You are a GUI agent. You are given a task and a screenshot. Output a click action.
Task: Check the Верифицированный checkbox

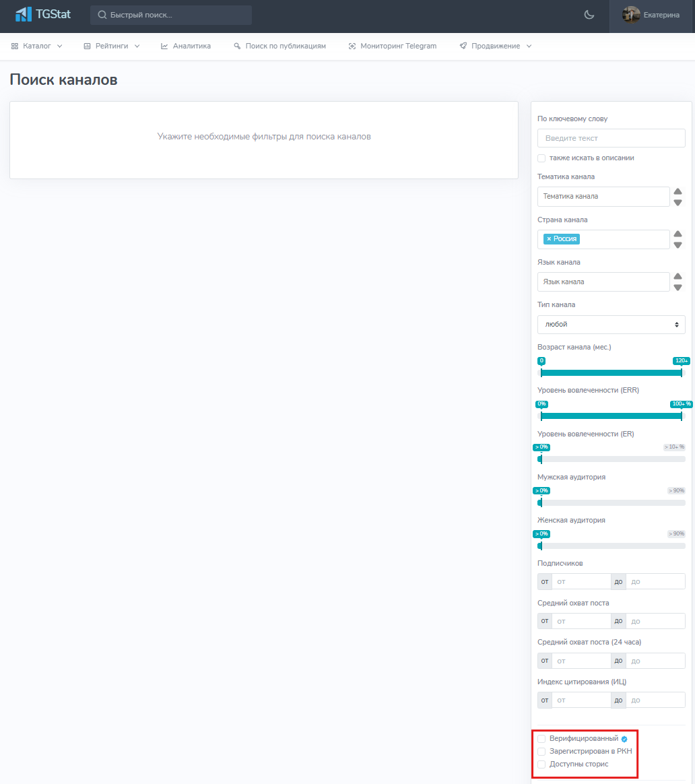click(541, 739)
